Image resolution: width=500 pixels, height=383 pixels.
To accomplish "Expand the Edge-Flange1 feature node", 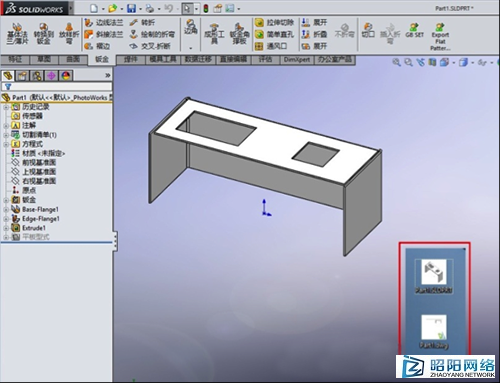I will point(6,219).
